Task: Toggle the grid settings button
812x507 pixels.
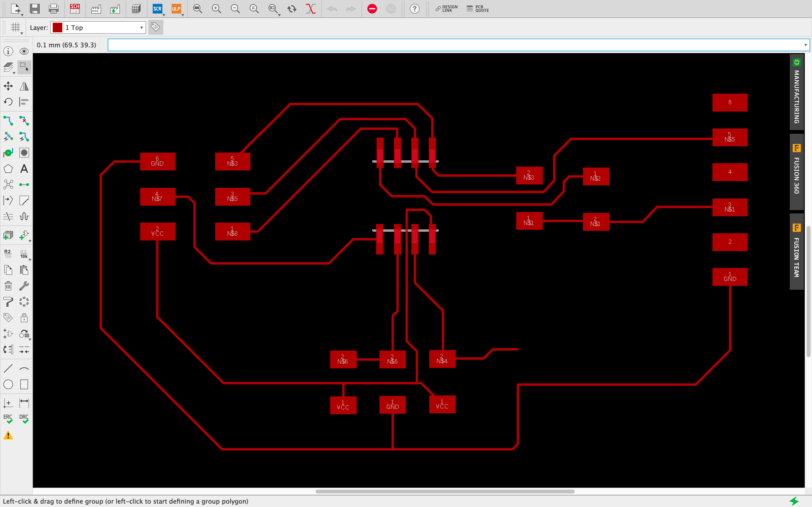Action: coord(15,27)
